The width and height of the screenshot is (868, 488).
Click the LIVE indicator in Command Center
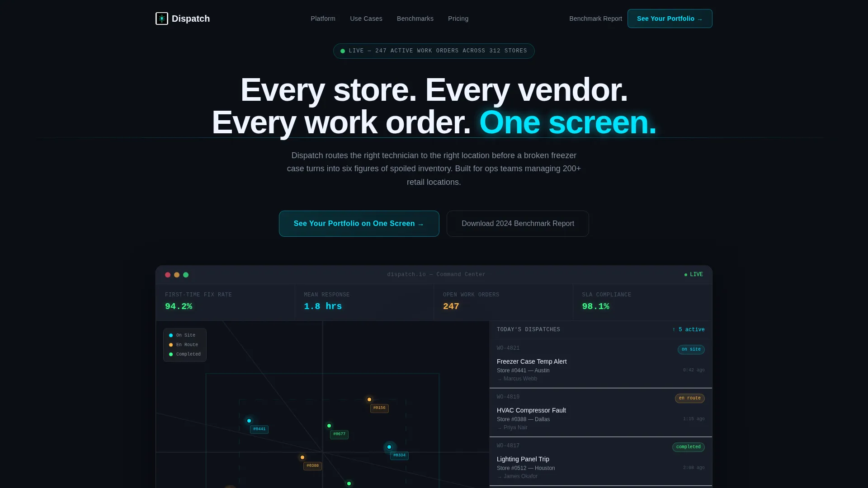point(693,275)
